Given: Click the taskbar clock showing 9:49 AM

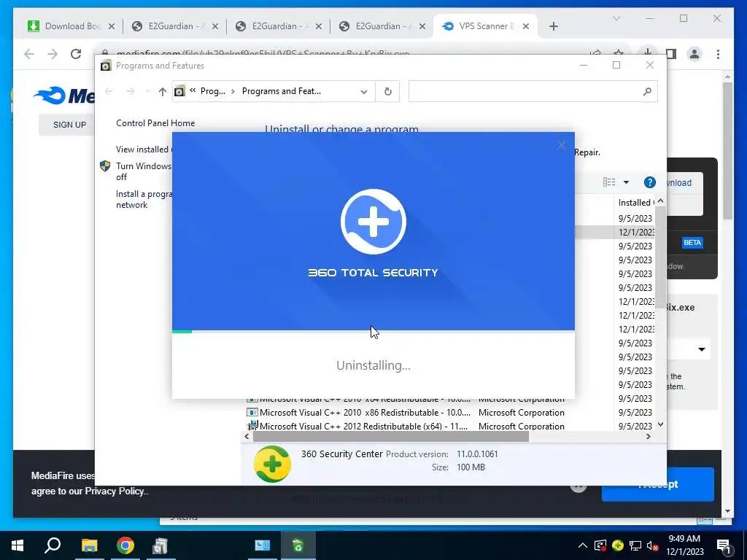Looking at the screenshot, I should point(684,545).
